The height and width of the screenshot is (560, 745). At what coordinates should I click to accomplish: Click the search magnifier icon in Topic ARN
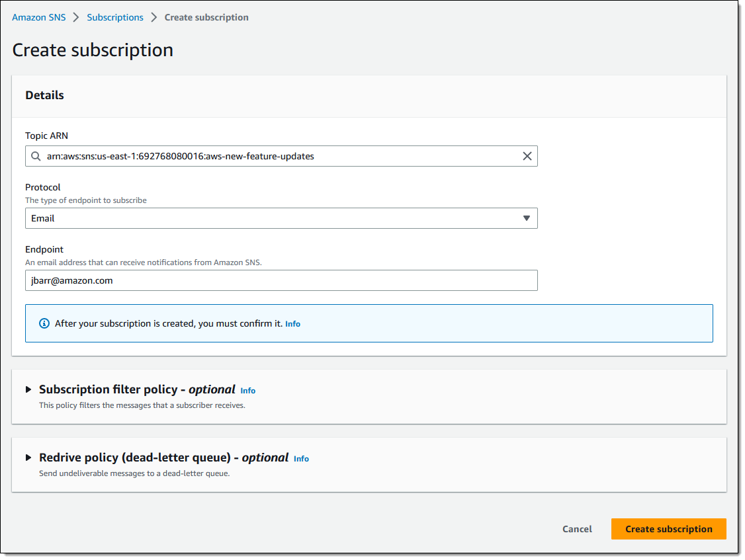36,157
